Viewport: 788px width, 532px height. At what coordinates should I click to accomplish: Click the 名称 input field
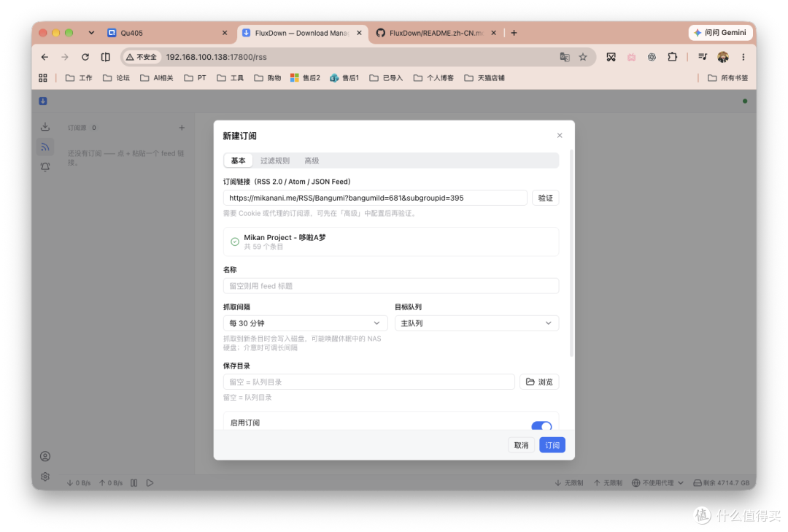391,285
